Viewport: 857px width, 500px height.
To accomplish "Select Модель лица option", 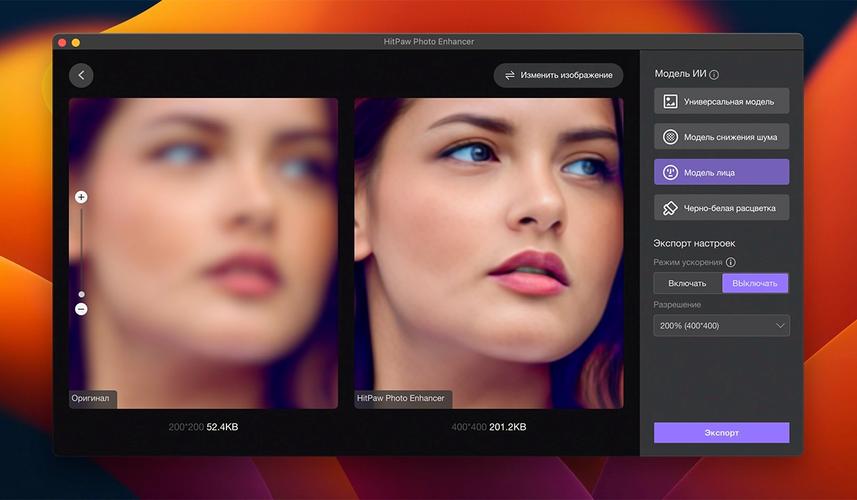I will [x=721, y=172].
